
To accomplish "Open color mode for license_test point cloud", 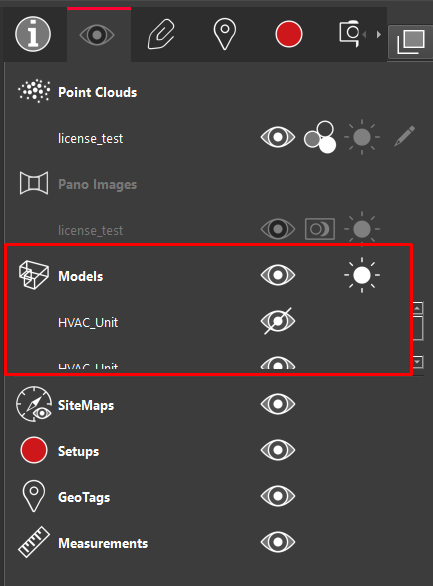I will [x=320, y=137].
